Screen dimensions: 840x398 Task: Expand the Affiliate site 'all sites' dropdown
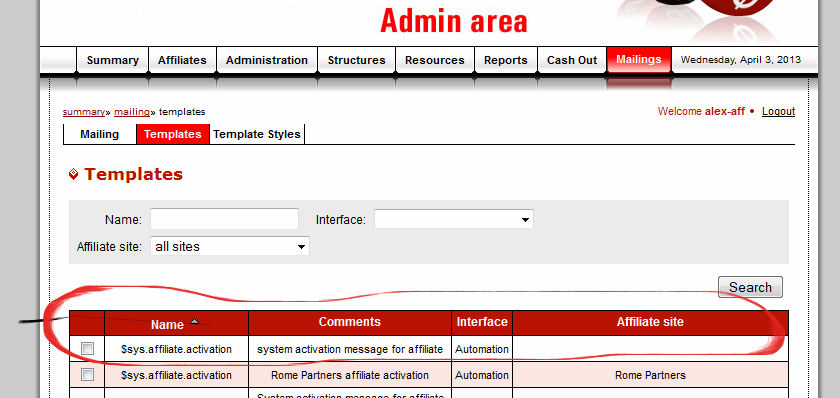pos(230,246)
